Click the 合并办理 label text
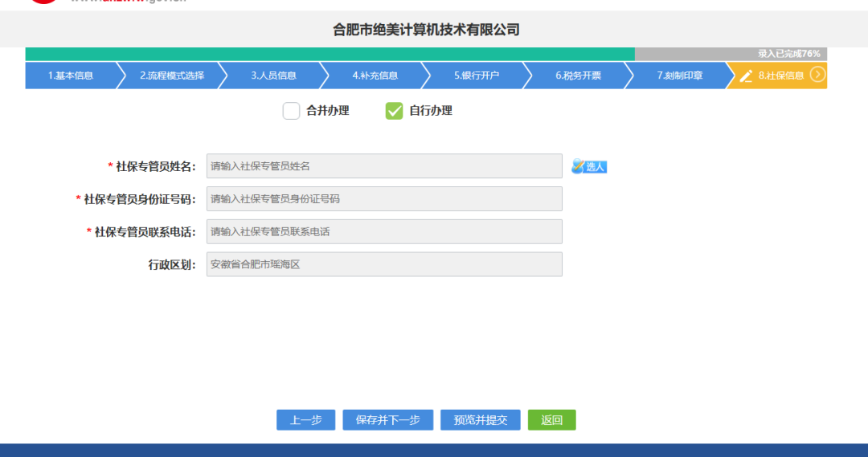The width and height of the screenshot is (868, 457). tap(328, 111)
